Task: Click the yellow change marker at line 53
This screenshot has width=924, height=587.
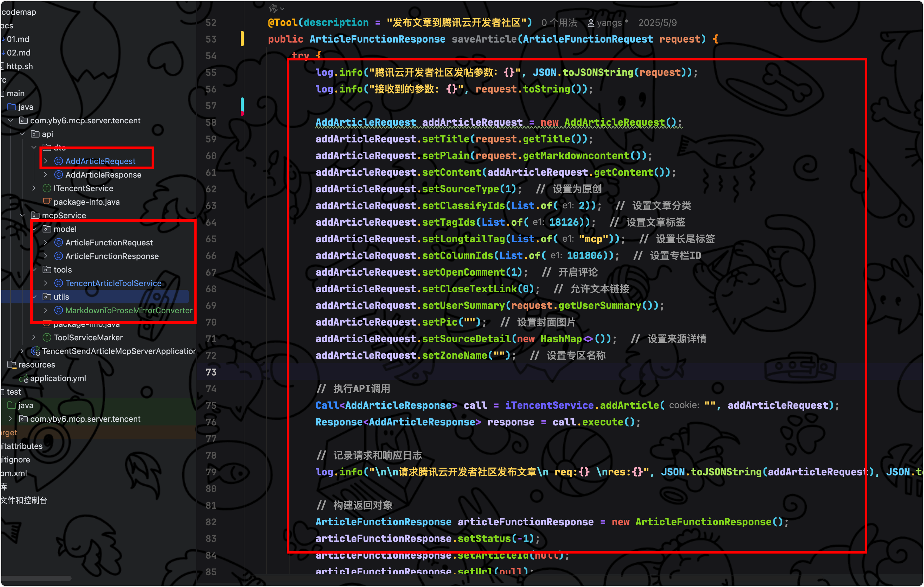Action: pos(242,39)
